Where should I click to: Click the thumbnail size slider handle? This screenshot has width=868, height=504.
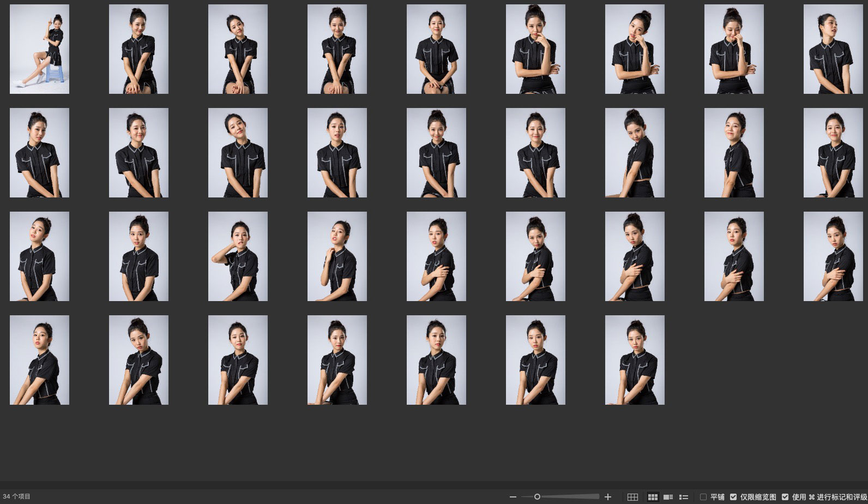pos(537,497)
